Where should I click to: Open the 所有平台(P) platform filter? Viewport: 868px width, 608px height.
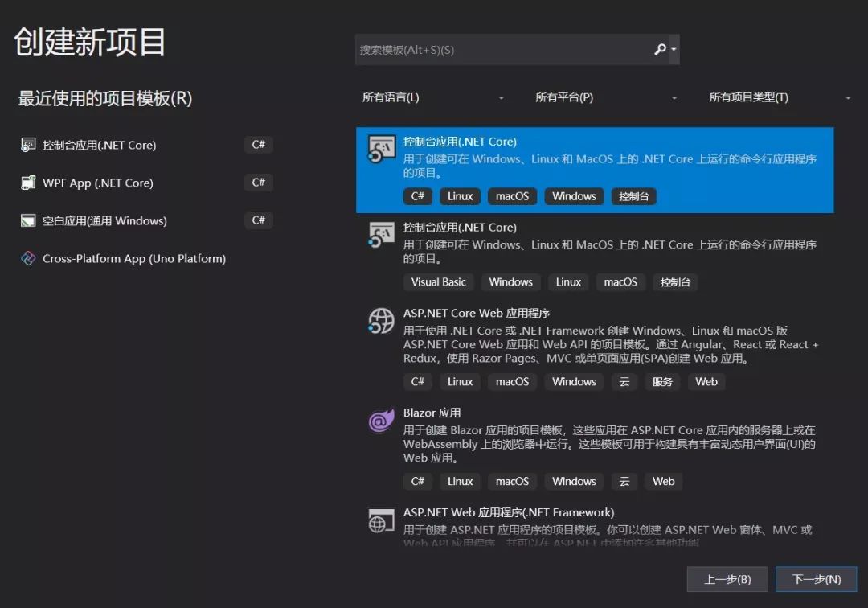[606, 97]
